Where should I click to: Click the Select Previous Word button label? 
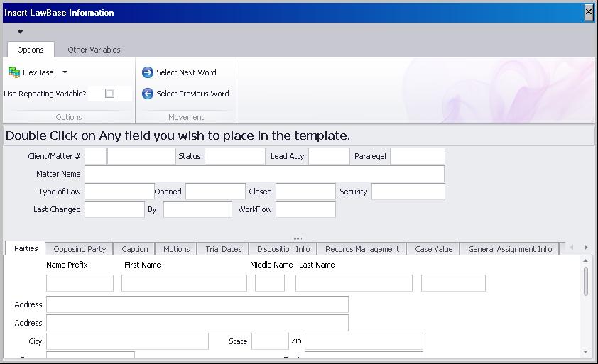tap(192, 94)
